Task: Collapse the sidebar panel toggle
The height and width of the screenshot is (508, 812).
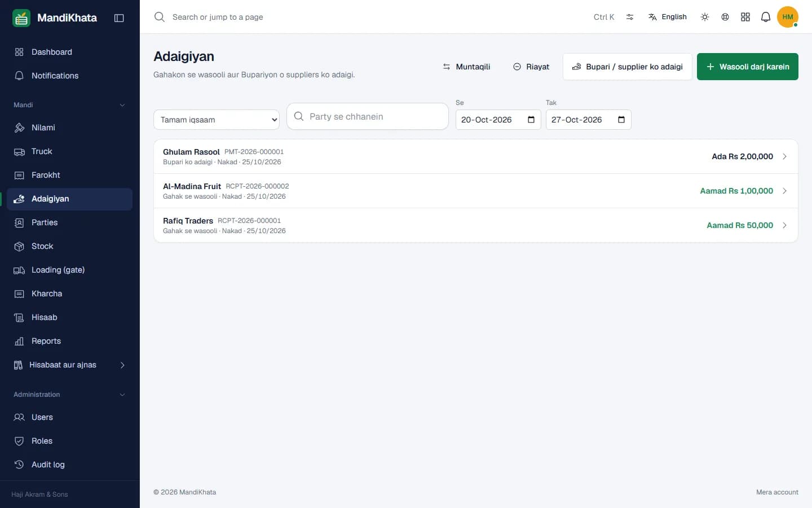Action: (x=119, y=18)
